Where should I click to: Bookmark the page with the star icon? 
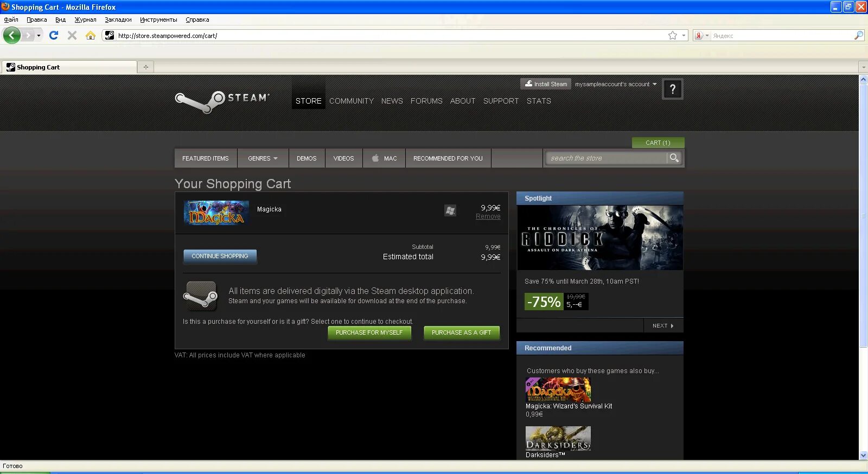coord(673,35)
